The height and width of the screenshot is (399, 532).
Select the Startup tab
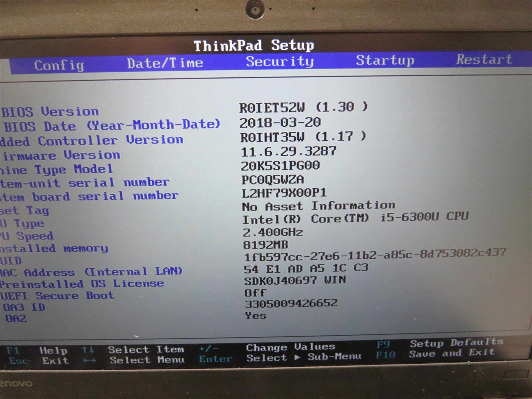(385, 60)
